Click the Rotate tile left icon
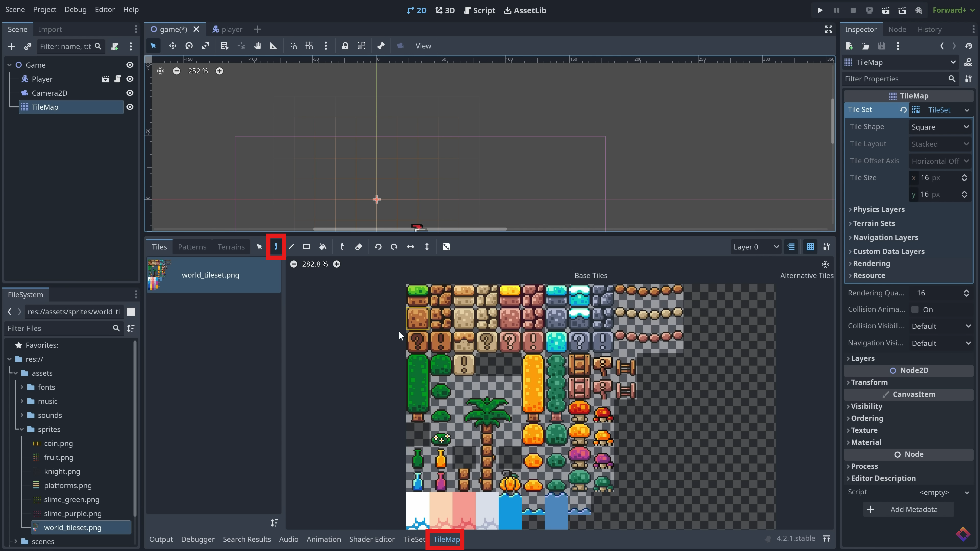 pos(378,247)
